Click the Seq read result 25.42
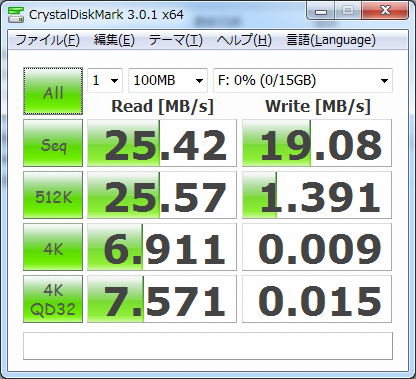 tap(162, 143)
